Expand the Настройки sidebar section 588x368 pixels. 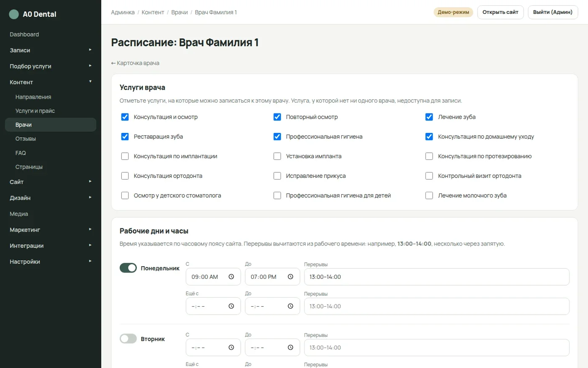pyautogui.click(x=50, y=262)
